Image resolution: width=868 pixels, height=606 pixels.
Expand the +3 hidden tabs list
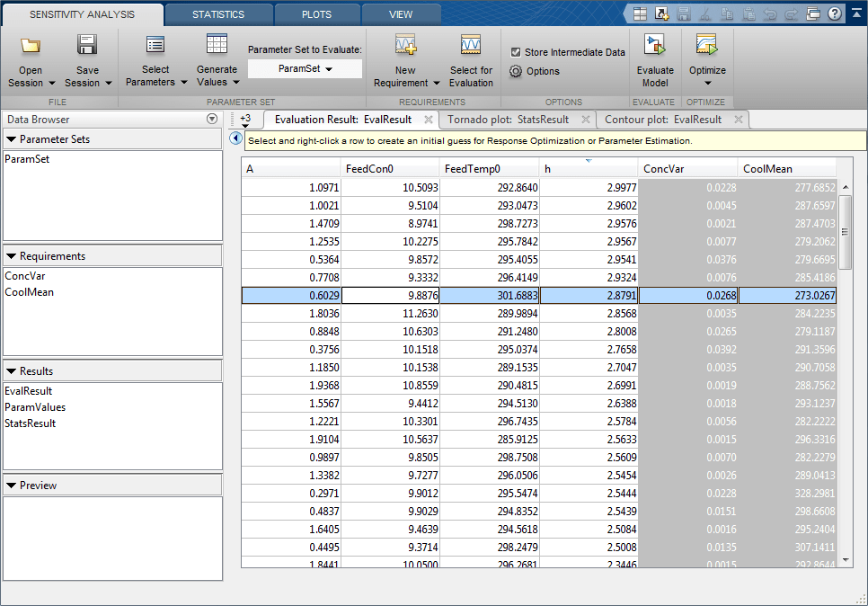[245, 120]
